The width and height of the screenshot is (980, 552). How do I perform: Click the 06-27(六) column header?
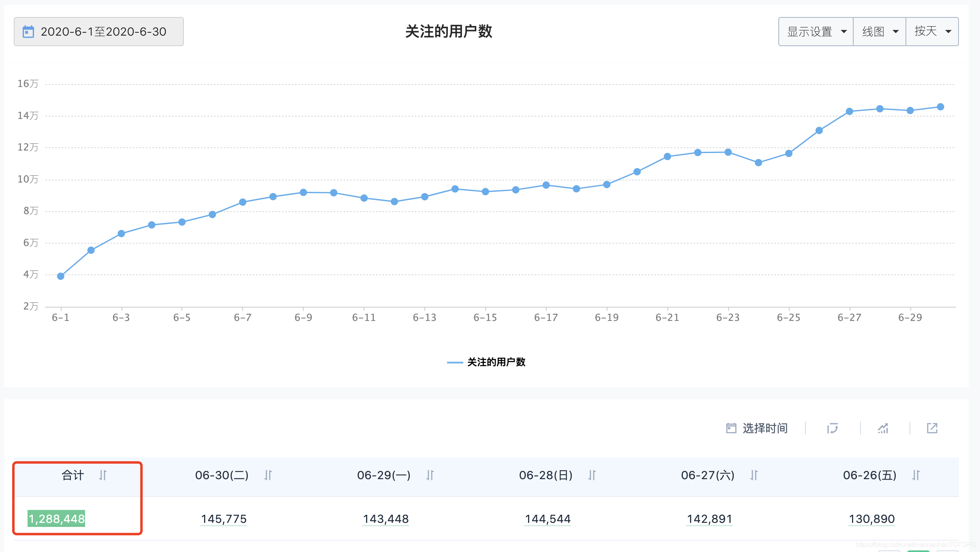pos(708,475)
